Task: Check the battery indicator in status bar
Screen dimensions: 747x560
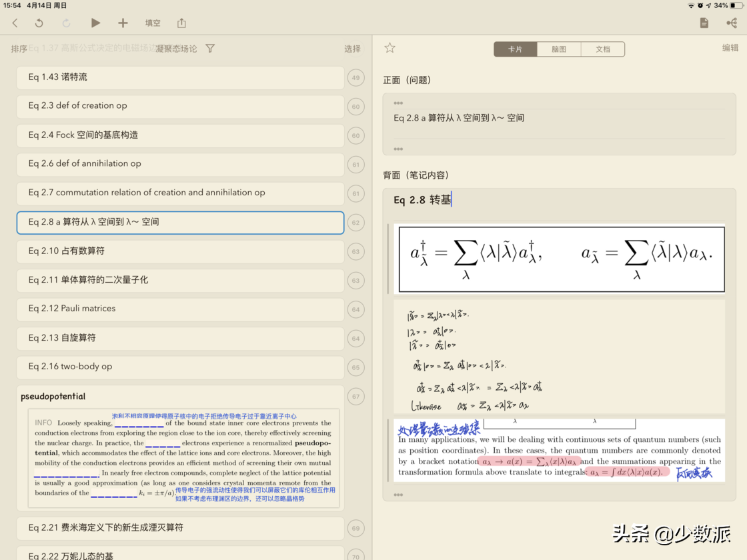Action: (x=736, y=5)
